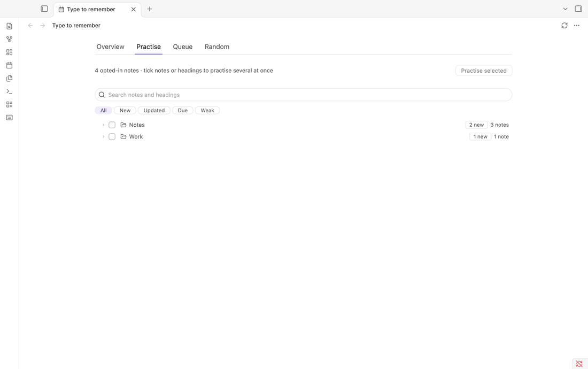Switch to the Queue tab
This screenshot has width=588, height=369.
[x=183, y=47]
